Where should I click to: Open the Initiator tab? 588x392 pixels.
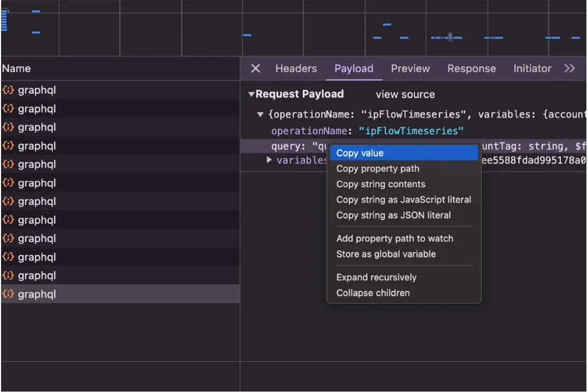[532, 68]
